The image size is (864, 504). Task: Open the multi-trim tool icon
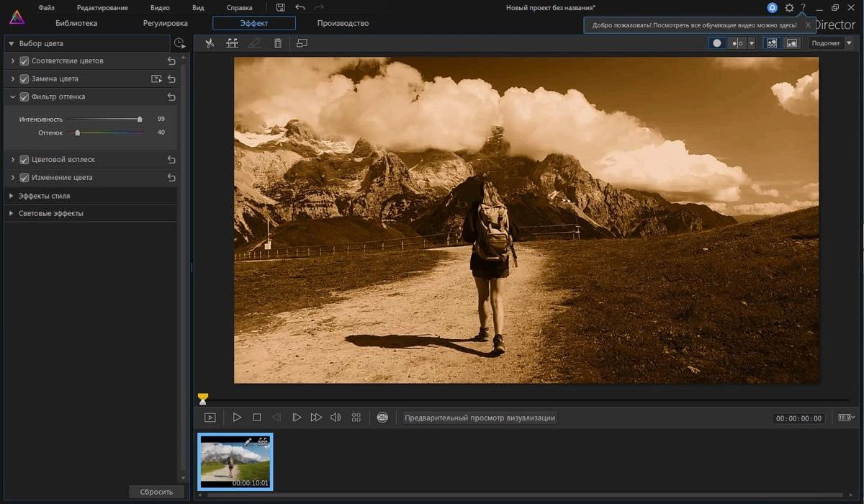[x=232, y=43]
